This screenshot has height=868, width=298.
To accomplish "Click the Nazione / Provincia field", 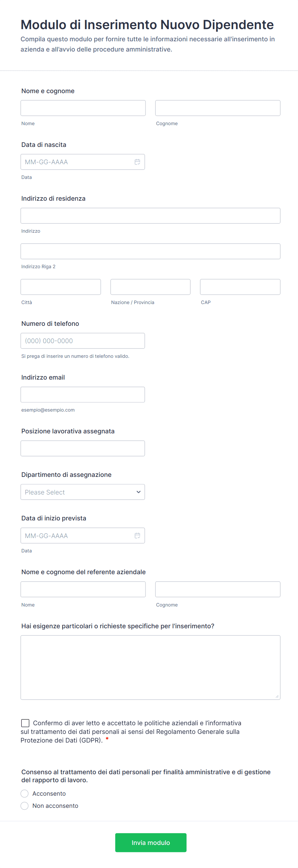I will click(150, 287).
